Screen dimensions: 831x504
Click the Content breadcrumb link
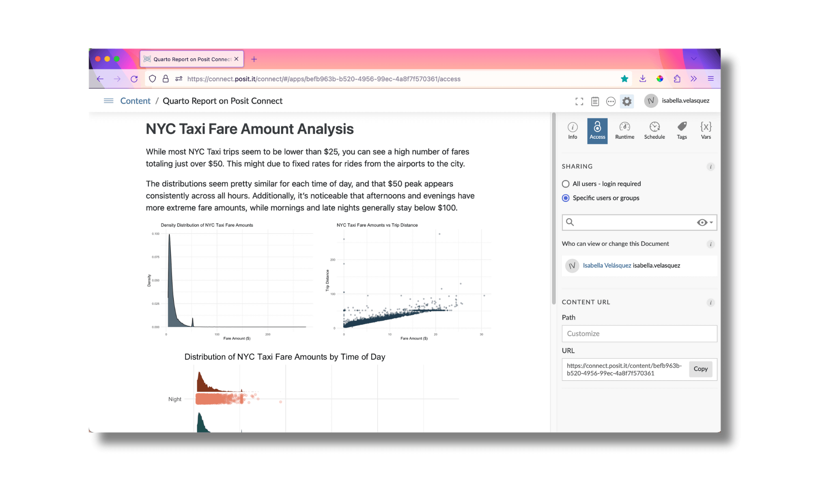point(136,100)
